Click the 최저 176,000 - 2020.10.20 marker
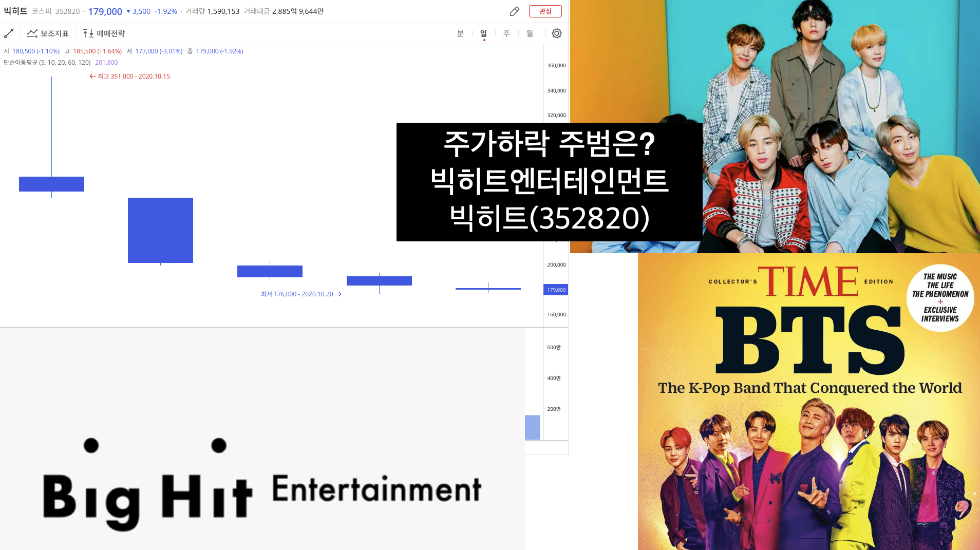Image resolution: width=980 pixels, height=550 pixels. (x=301, y=294)
